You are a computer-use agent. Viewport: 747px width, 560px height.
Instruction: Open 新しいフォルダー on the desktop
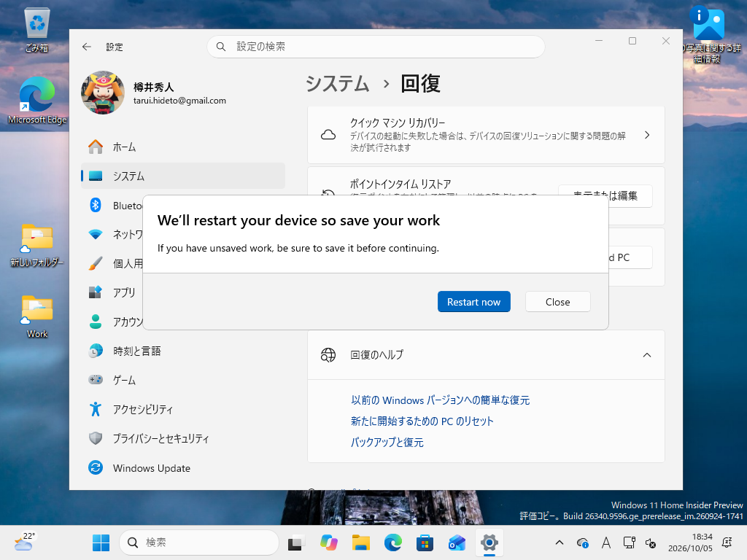click(x=36, y=245)
